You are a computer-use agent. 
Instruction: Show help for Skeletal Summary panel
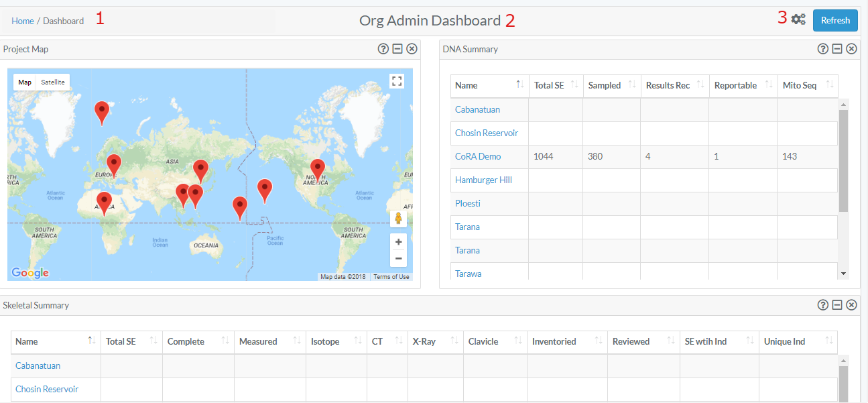823,305
